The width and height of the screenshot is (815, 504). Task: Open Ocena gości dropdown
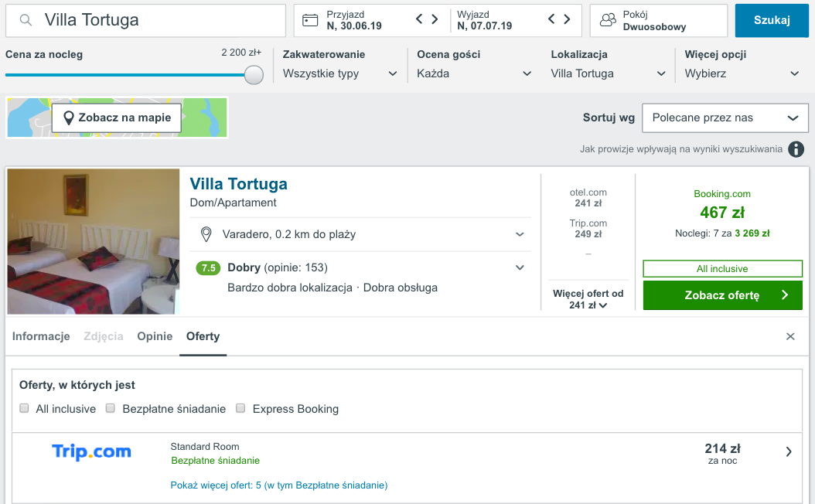(x=474, y=73)
